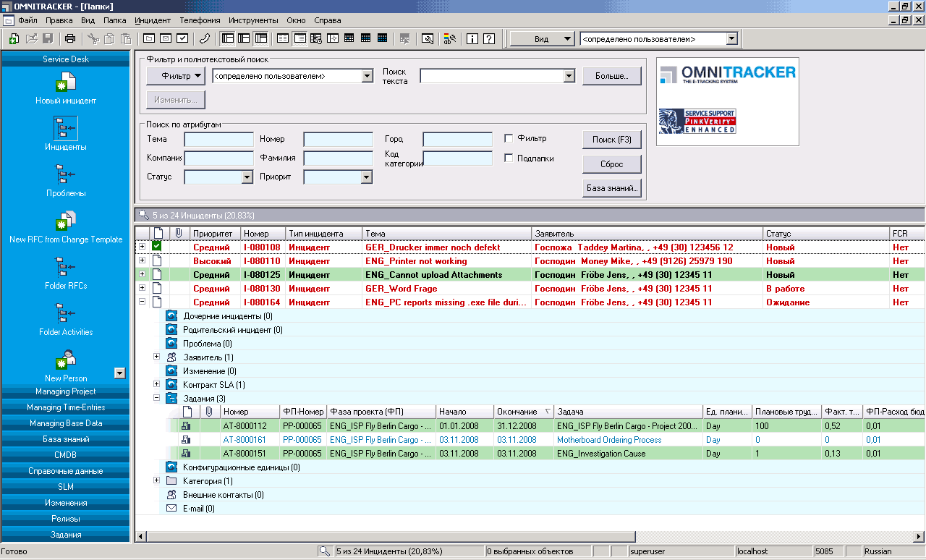Open the Инциденты folder icon in sidebar
Screen dimensions: 926x560
[66, 128]
